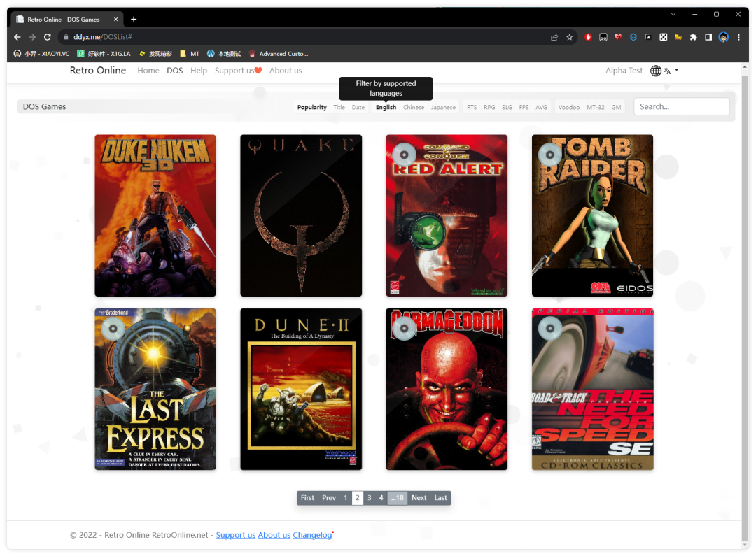
Task: Open the Help menu item
Action: tap(199, 71)
